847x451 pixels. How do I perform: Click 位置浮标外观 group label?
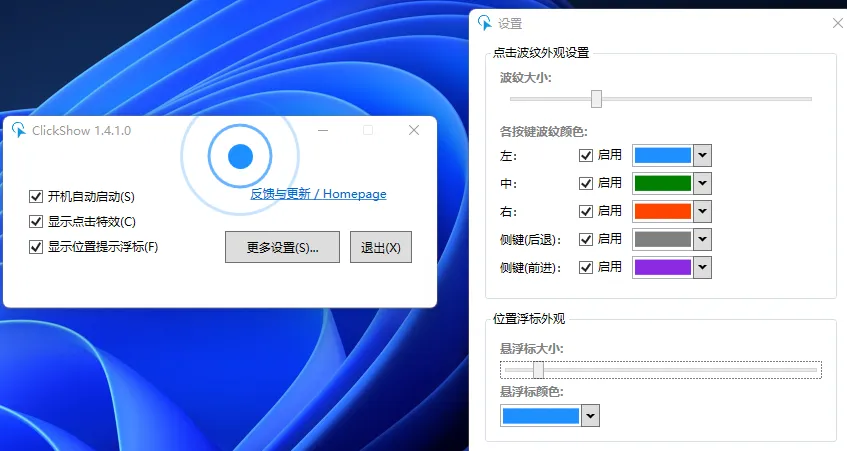click(529, 319)
